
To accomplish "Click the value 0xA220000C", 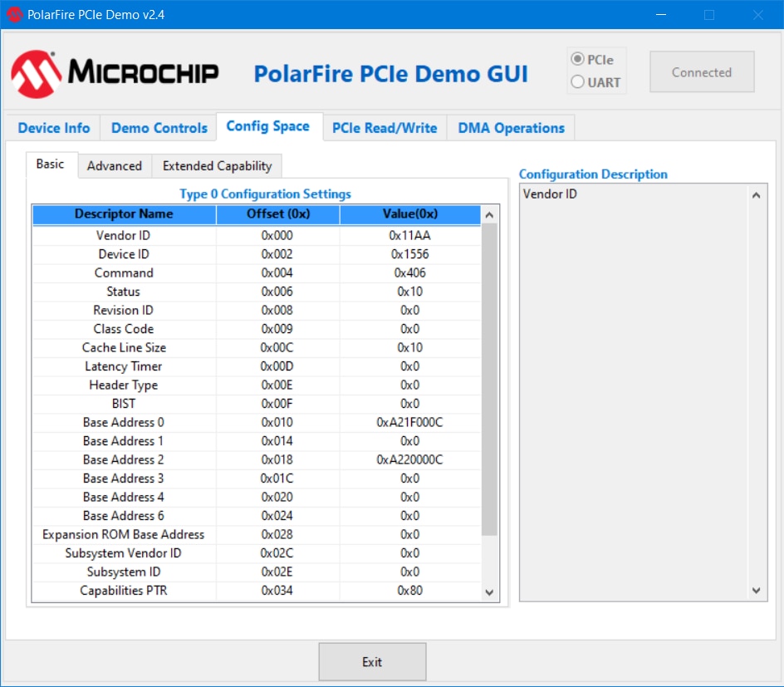I will point(410,459).
